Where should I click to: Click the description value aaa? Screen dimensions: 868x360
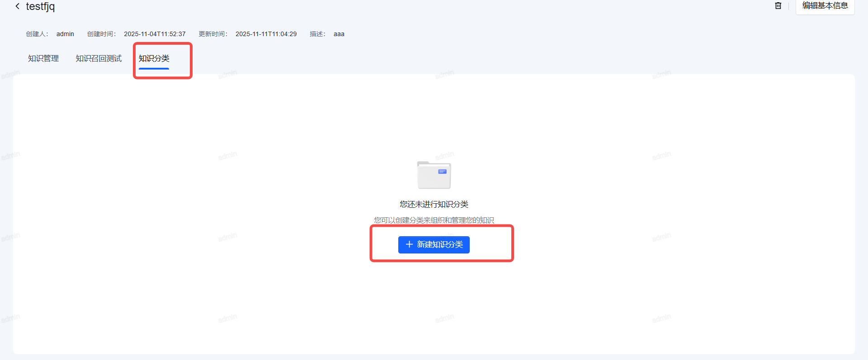339,34
